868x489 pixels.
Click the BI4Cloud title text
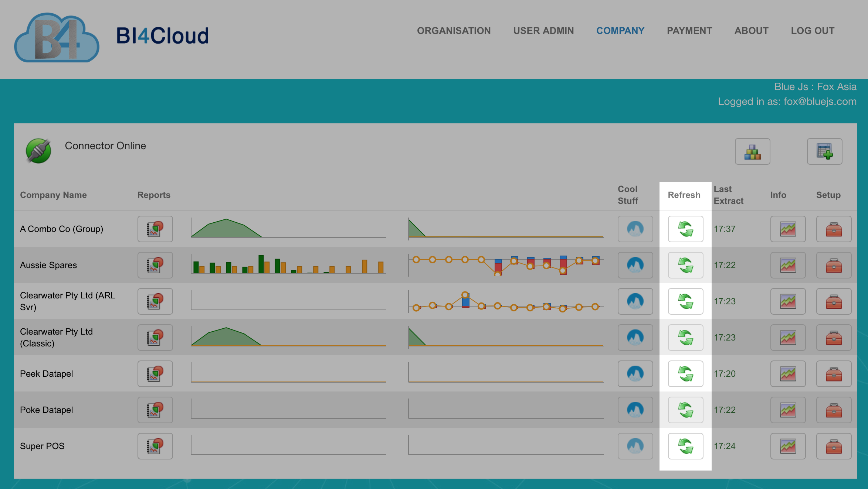click(x=163, y=36)
